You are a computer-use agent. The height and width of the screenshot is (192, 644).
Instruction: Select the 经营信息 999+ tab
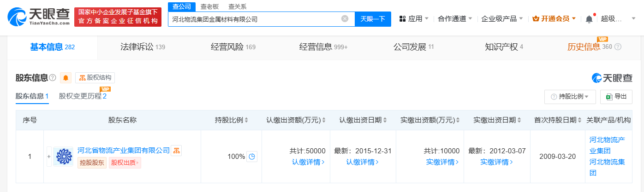click(323, 47)
